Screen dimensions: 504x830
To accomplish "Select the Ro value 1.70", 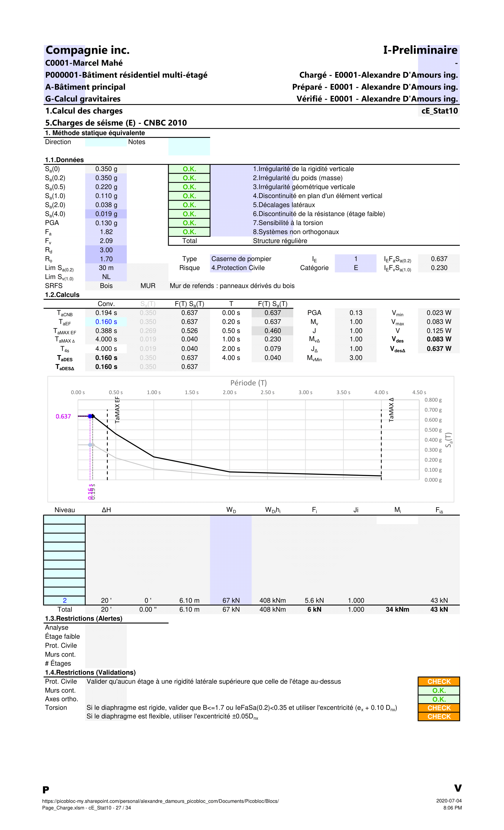I will 106,259.
